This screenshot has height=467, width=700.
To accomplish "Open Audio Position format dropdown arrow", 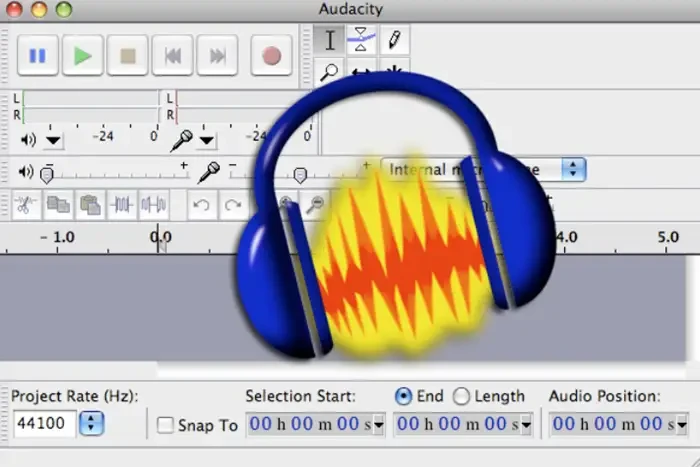I will coord(682,425).
